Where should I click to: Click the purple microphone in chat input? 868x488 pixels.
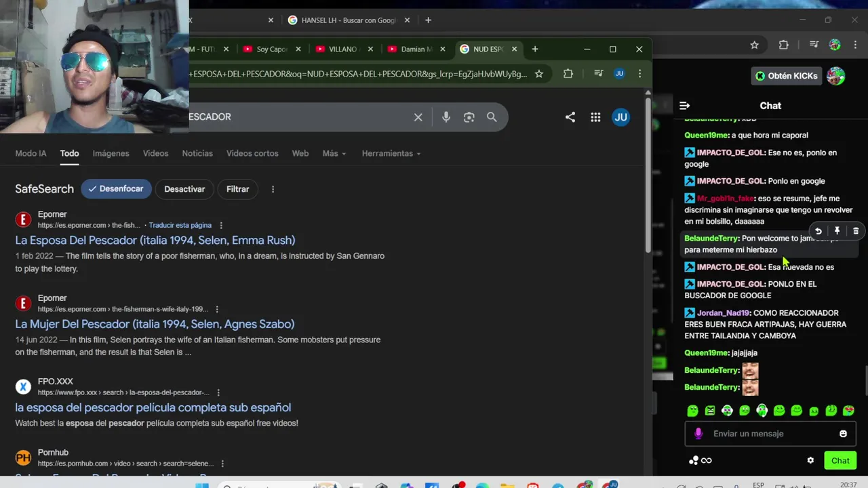click(698, 434)
